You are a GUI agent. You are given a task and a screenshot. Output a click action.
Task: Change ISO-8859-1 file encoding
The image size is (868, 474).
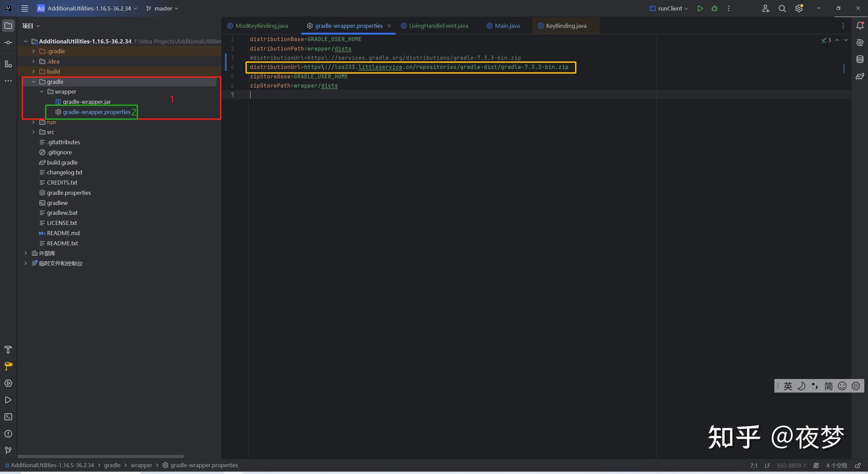click(x=791, y=466)
